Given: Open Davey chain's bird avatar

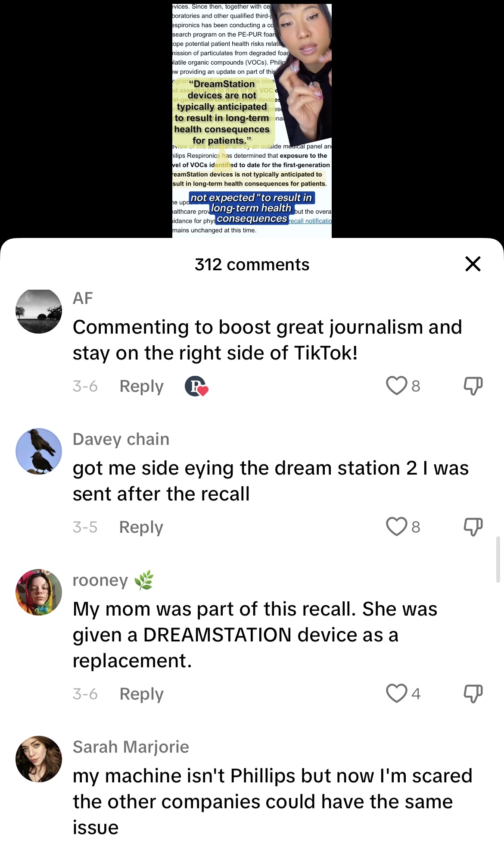Looking at the screenshot, I should [x=39, y=451].
